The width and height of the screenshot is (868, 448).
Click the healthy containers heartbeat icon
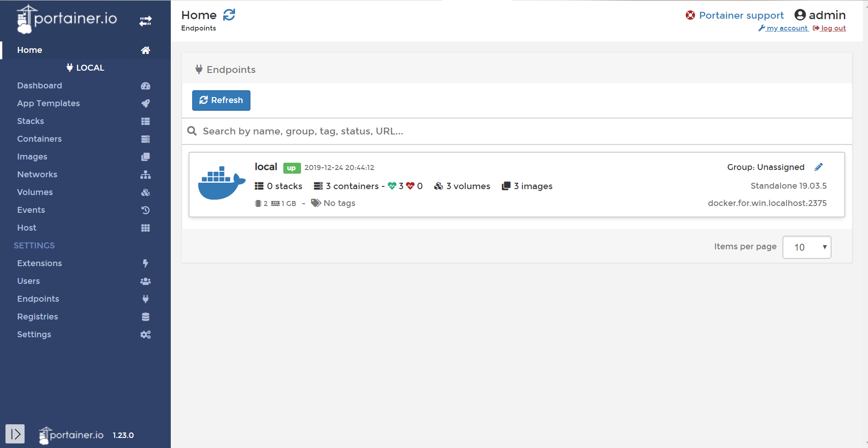click(392, 186)
